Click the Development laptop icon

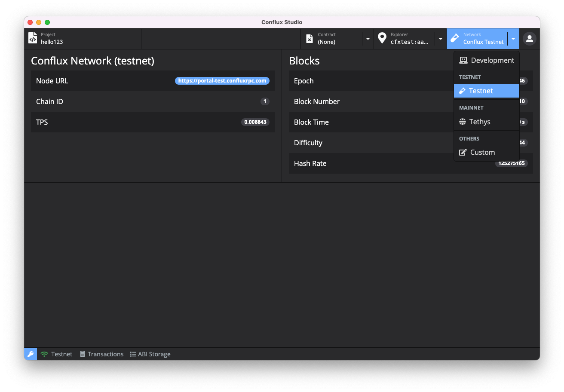tap(463, 60)
